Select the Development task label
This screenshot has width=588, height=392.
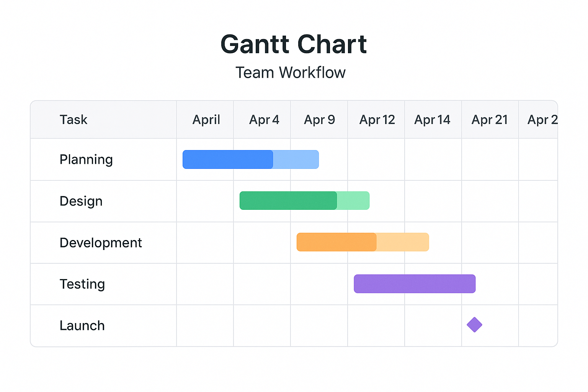(x=101, y=243)
